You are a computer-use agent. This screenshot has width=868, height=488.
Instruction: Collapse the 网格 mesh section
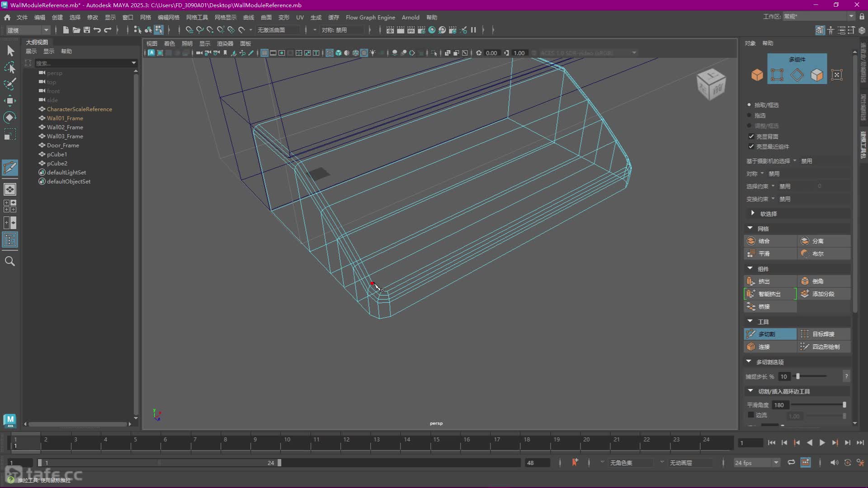coord(750,228)
